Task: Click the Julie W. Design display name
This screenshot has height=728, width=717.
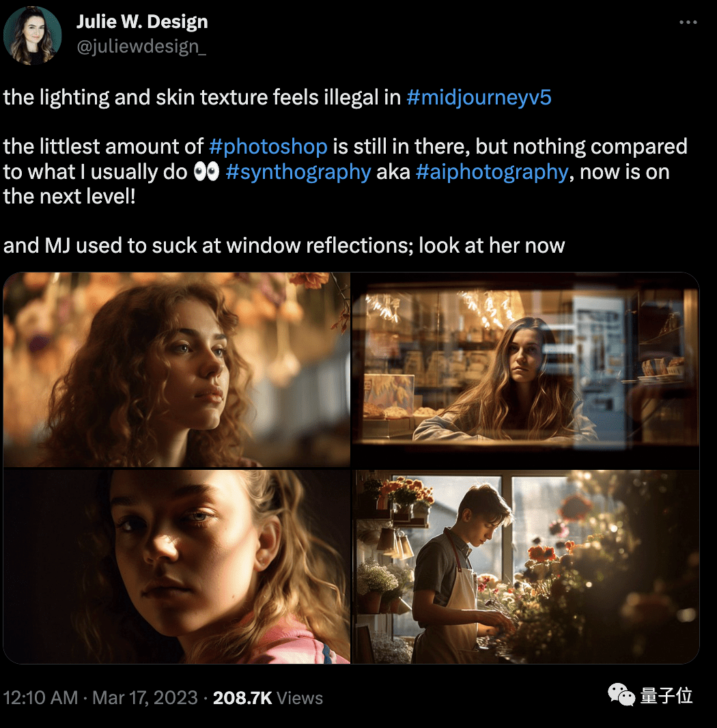Action: [x=142, y=22]
